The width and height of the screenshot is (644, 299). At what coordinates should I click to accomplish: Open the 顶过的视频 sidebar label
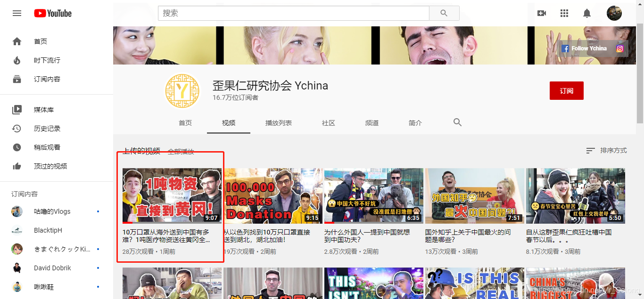50,166
